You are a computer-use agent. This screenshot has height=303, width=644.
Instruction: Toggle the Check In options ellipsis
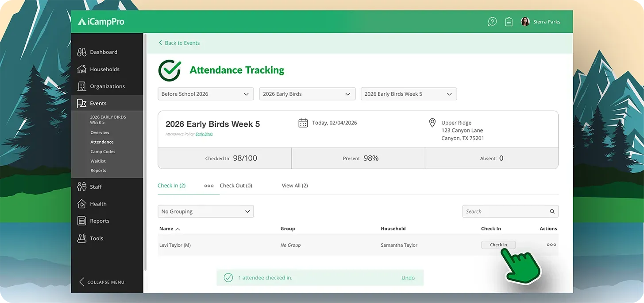pos(209,186)
